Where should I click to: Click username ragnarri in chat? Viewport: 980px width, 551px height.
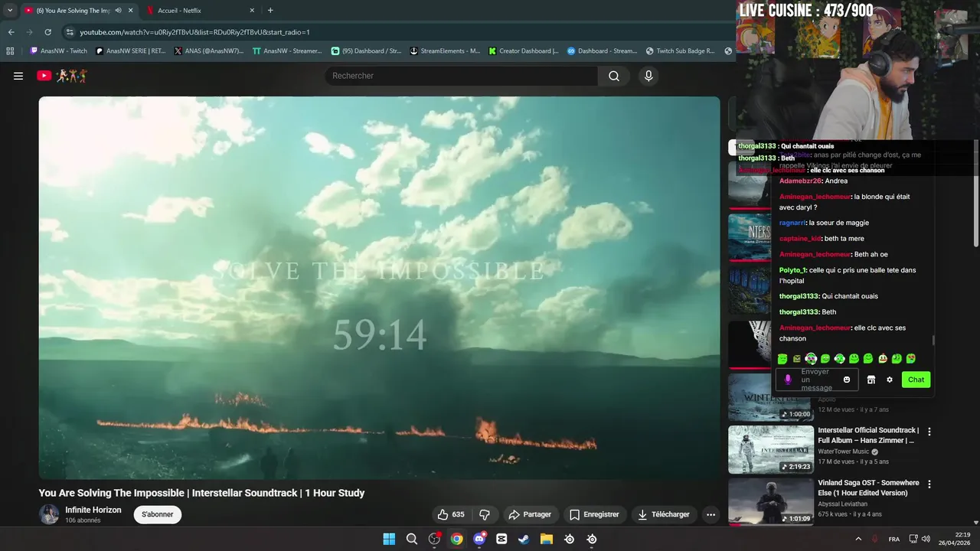point(792,223)
